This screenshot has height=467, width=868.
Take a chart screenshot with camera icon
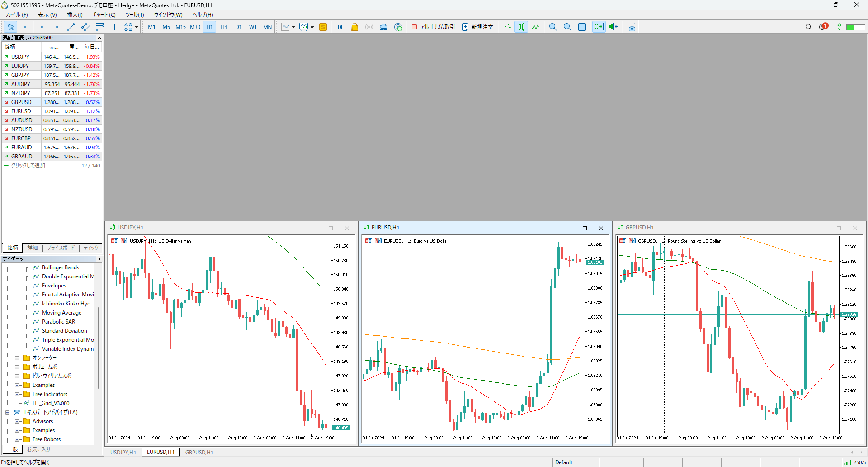click(x=631, y=27)
